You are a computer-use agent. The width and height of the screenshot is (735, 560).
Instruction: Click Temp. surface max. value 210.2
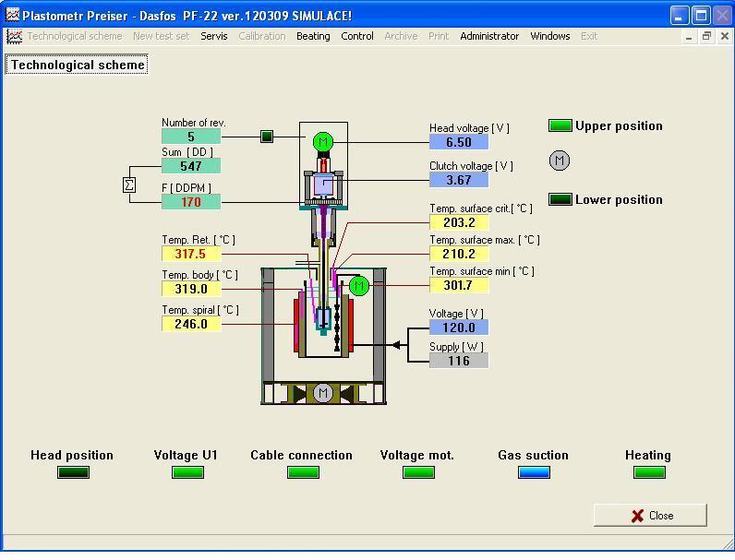point(459,254)
